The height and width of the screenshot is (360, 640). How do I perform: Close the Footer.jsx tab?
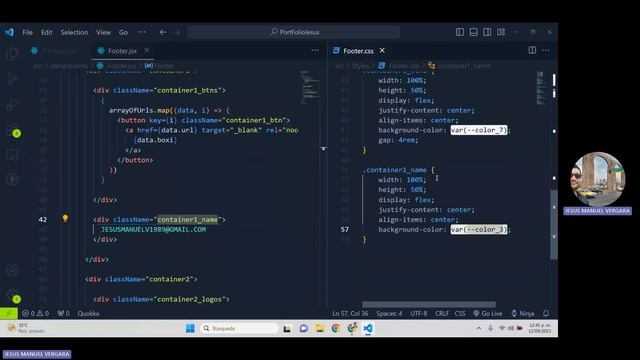[x=147, y=50]
